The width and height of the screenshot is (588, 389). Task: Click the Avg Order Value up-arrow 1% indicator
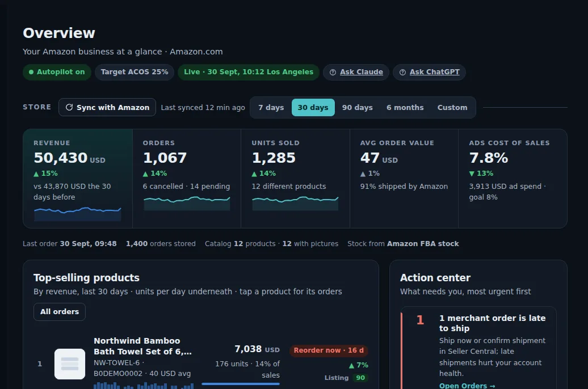(x=369, y=174)
